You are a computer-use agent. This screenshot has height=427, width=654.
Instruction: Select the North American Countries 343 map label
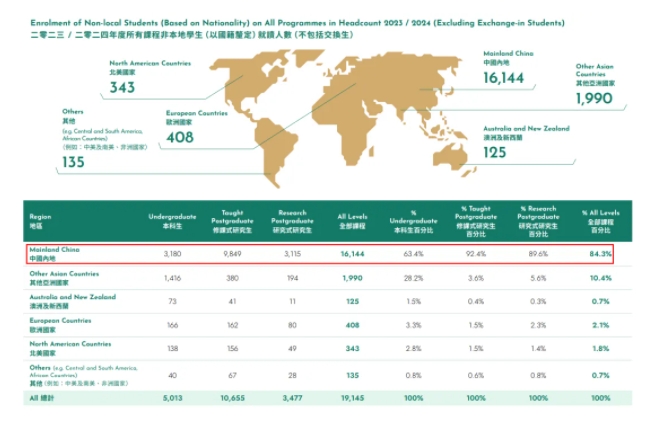pyautogui.click(x=124, y=87)
